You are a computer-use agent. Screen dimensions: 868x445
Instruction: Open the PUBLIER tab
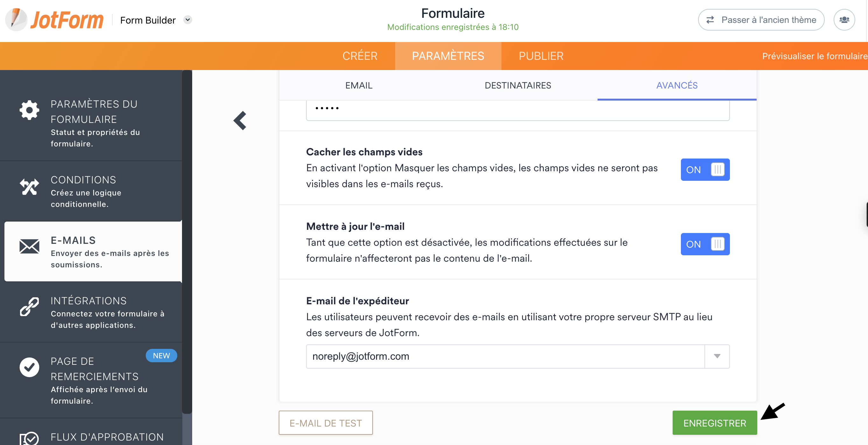point(541,56)
